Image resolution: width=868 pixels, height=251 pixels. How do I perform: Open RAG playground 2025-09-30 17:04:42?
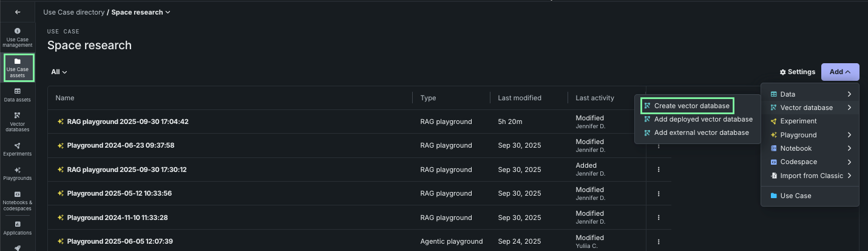click(x=127, y=122)
